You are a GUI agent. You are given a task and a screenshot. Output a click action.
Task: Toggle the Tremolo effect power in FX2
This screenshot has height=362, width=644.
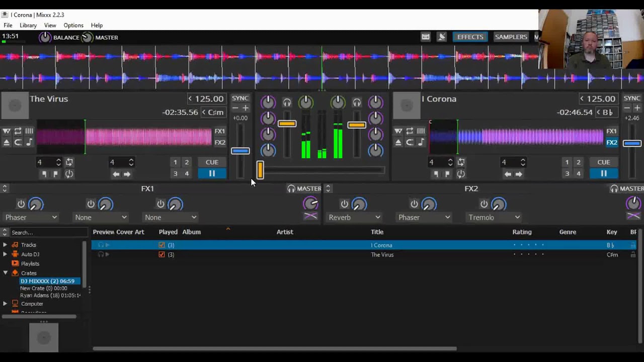(484, 204)
